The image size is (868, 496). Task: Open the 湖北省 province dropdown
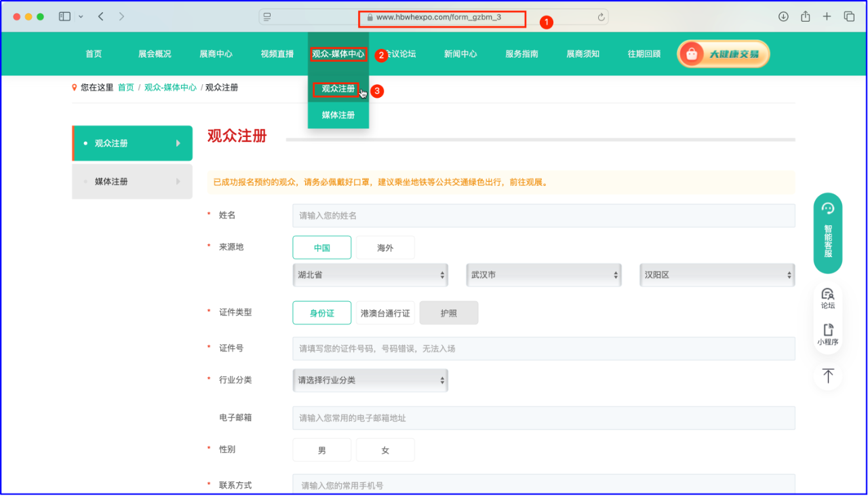click(371, 275)
